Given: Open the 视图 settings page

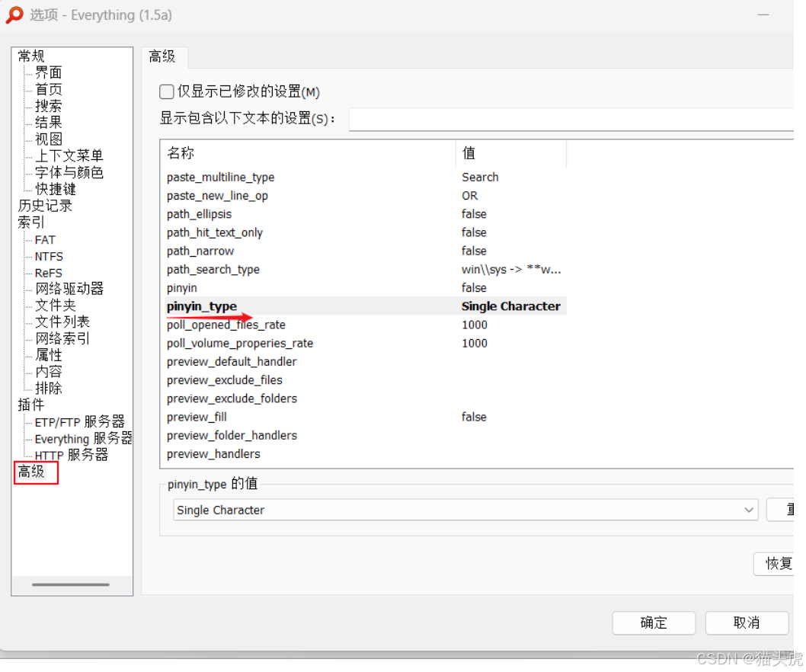Looking at the screenshot, I should tap(49, 139).
